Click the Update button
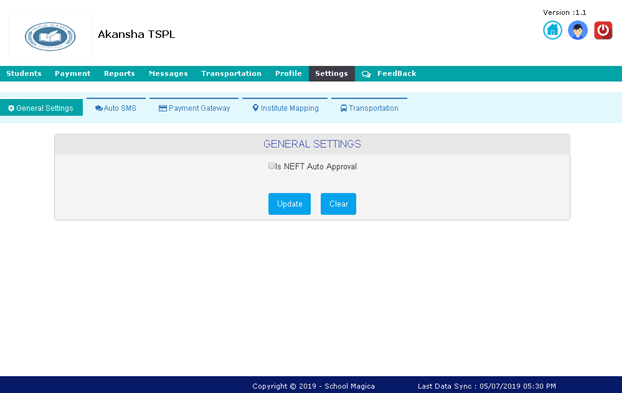622x396 pixels. (x=290, y=204)
